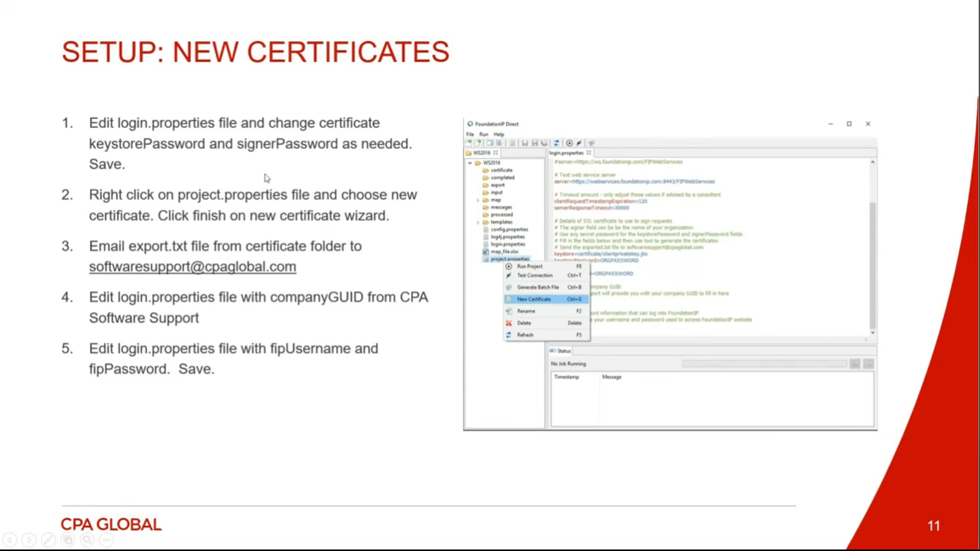Click the Run Project play toolbar icon
The height and width of the screenshot is (551, 980).
click(x=569, y=143)
